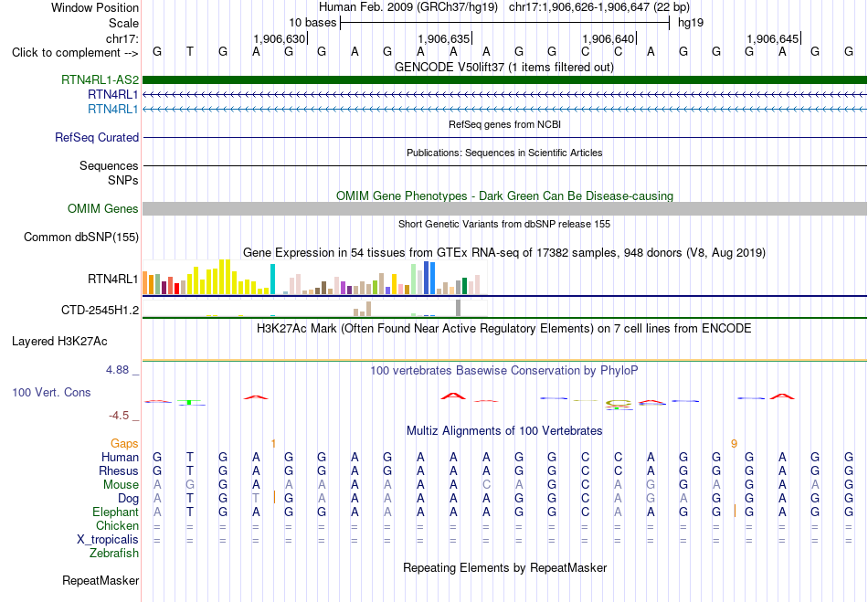Viewport: 868px width, 602px height.
Task: Select the Mouse alignment row label
Action: tap(121, 485)
